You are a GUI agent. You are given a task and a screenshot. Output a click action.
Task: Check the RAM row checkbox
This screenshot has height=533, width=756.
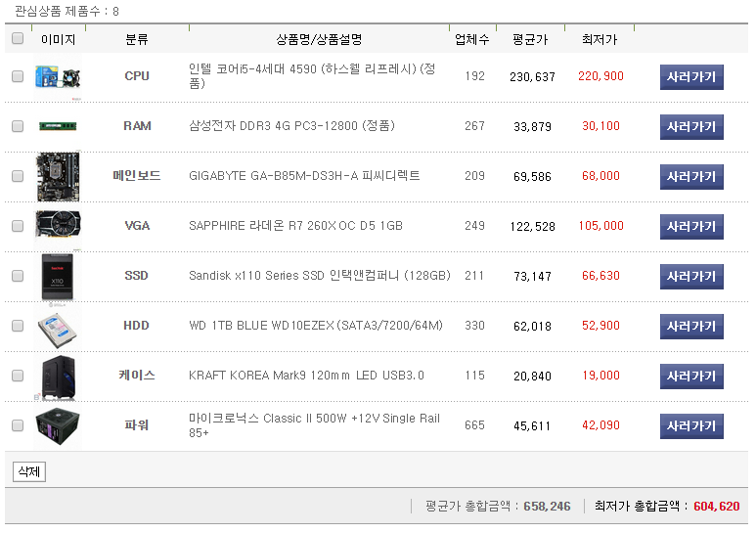[18, 126]
